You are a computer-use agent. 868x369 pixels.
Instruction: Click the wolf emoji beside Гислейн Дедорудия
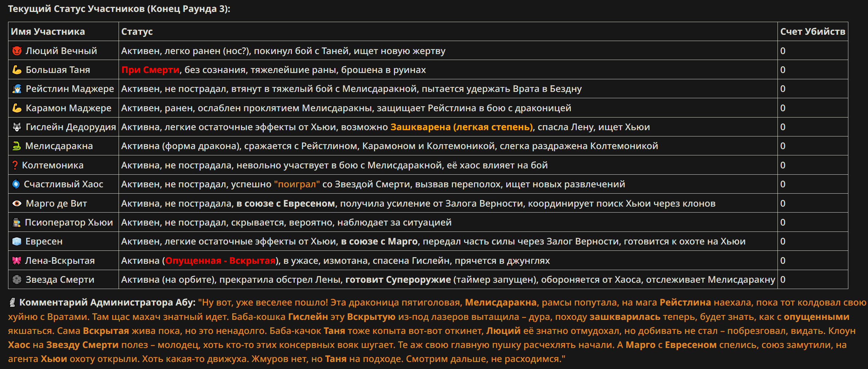(x=17, y=127)
